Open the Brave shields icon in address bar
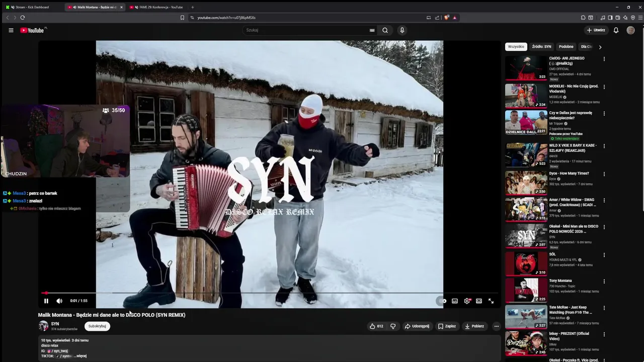The width and height of the screenshot is (644, 362). 446,18
